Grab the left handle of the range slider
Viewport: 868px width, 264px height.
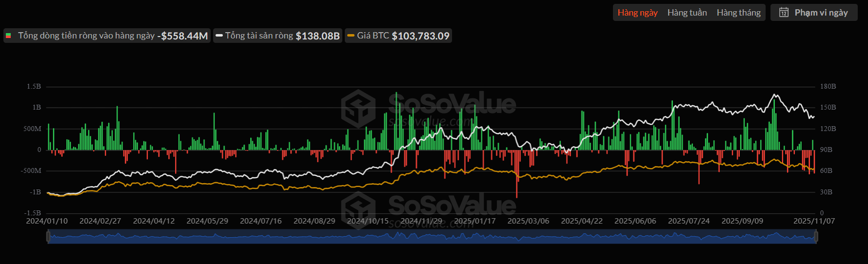(48, 237)
